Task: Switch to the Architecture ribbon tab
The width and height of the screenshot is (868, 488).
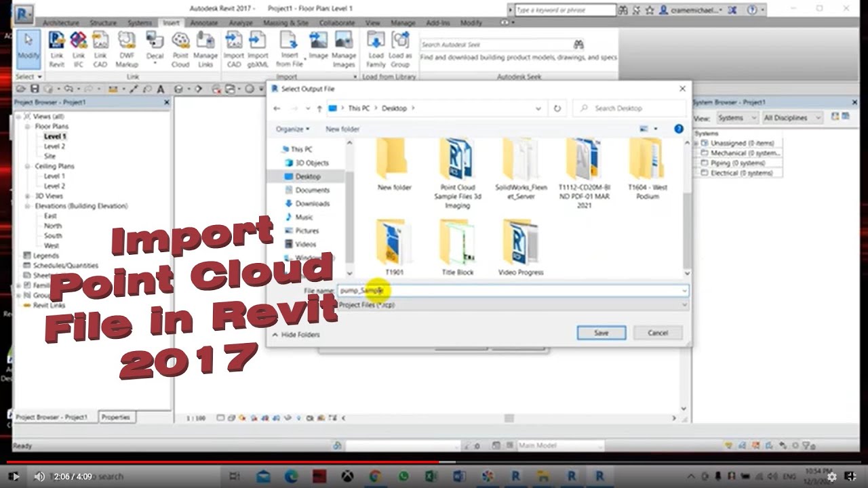Action: tap(61, 23)
